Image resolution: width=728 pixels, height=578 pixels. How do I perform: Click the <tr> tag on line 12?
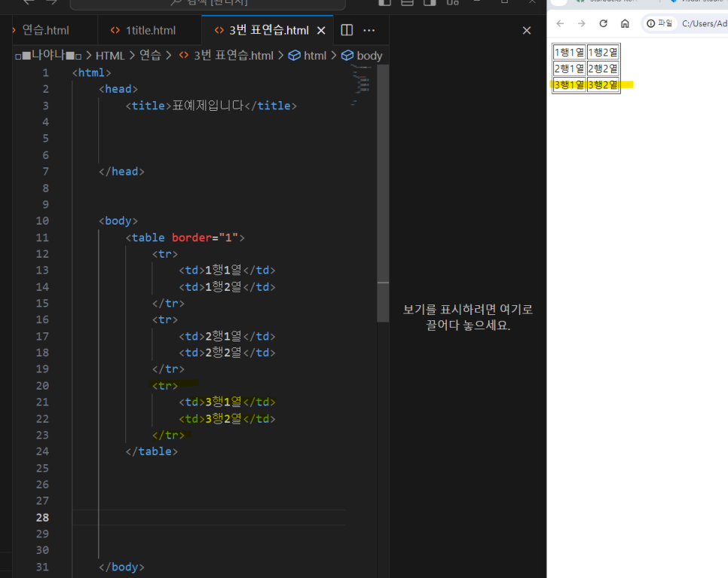165,254
